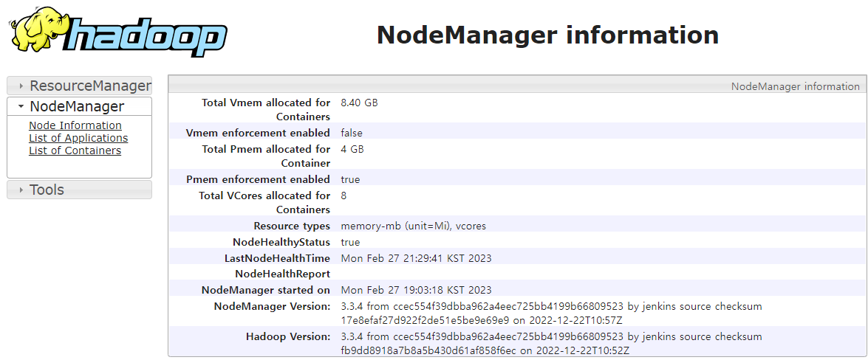This screenshot has width=868, height=360.
Task: Expand the ResourceManager section arrow
Action: point(21,86)
